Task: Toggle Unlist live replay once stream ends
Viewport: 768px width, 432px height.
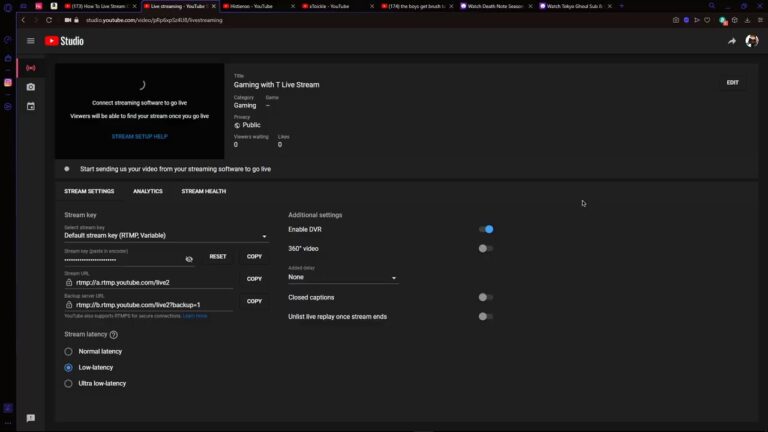Action: 486,317
